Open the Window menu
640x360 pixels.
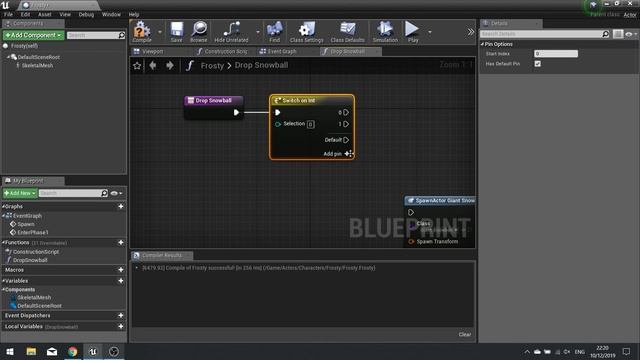pyautogui.click(x=111, y=14)
